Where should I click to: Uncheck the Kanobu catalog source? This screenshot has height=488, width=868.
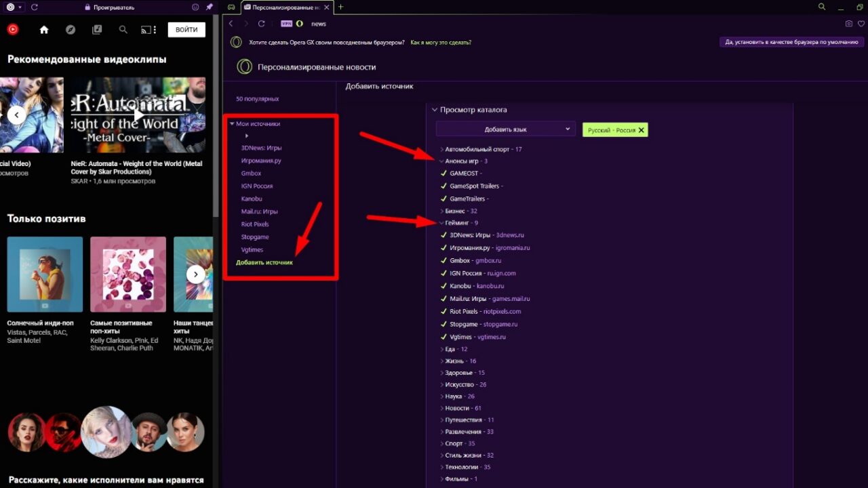click(x=443, y=286)
